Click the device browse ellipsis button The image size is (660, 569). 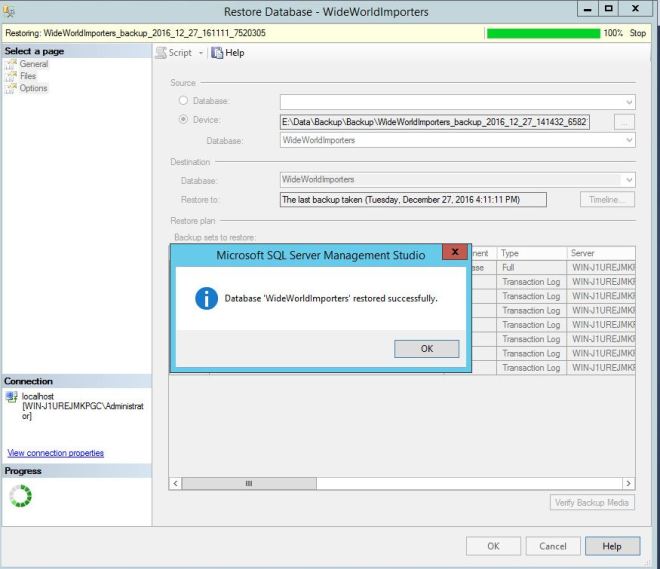coord(624,122)
